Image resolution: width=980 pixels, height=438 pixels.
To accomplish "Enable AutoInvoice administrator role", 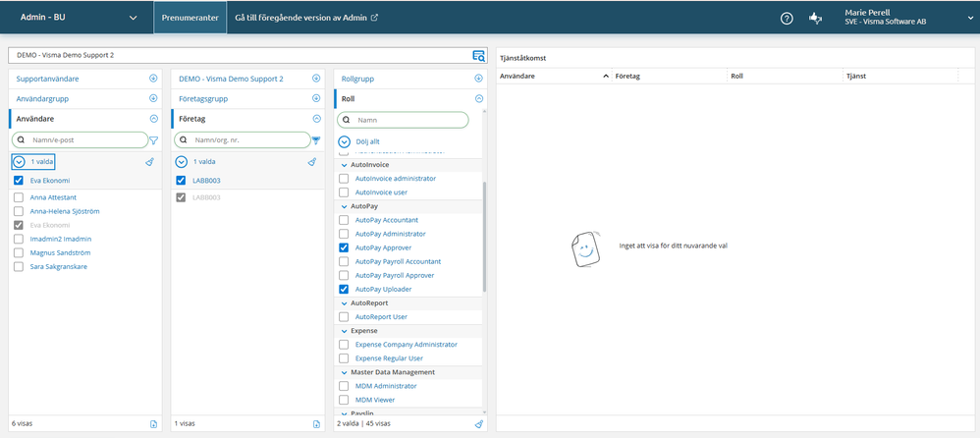I will point(343,179).
